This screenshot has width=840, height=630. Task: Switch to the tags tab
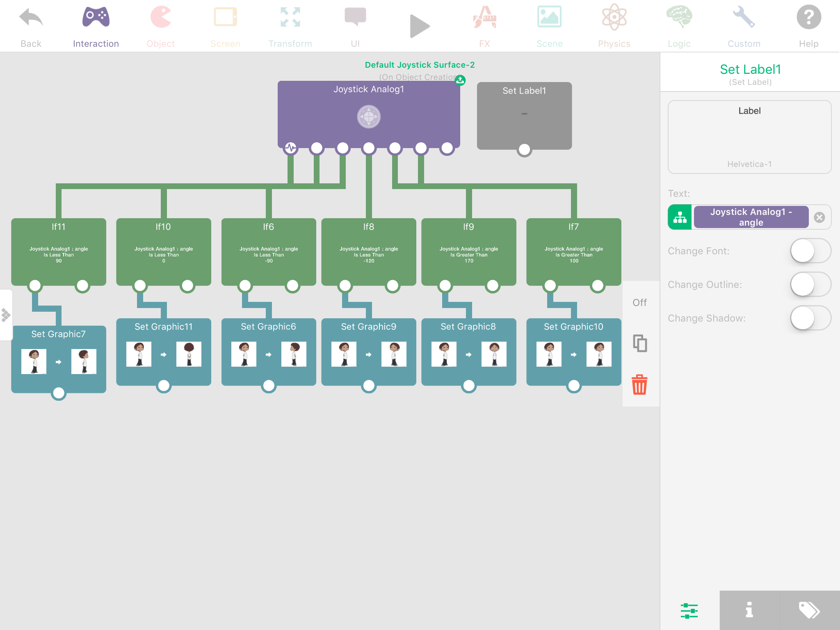click(x=809, y=610)
